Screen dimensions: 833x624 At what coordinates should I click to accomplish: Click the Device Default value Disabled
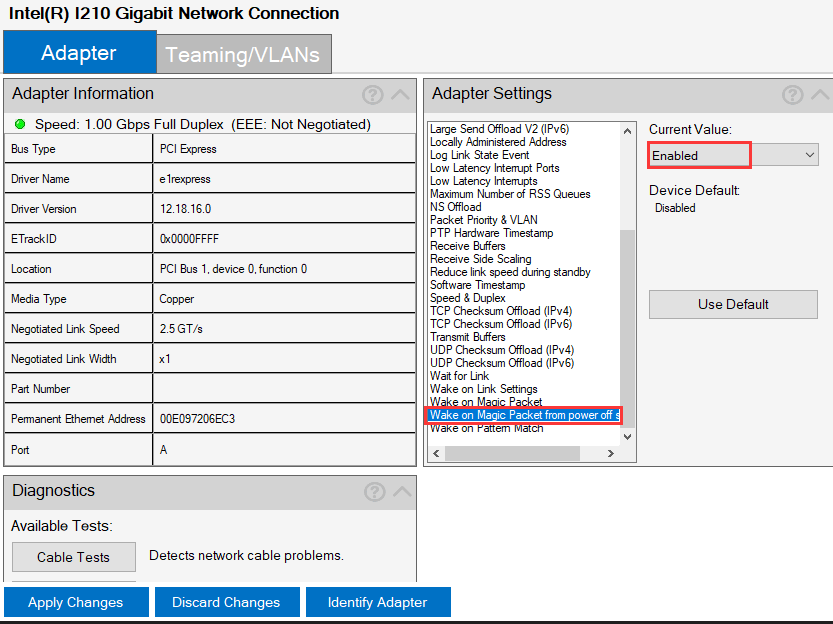(x=675, y=208)
